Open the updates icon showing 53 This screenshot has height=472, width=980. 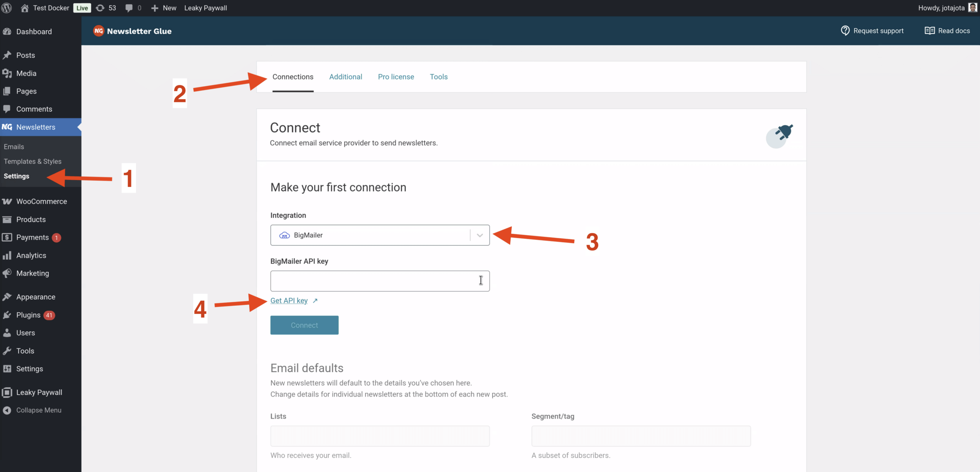click(x=100, y=8)
